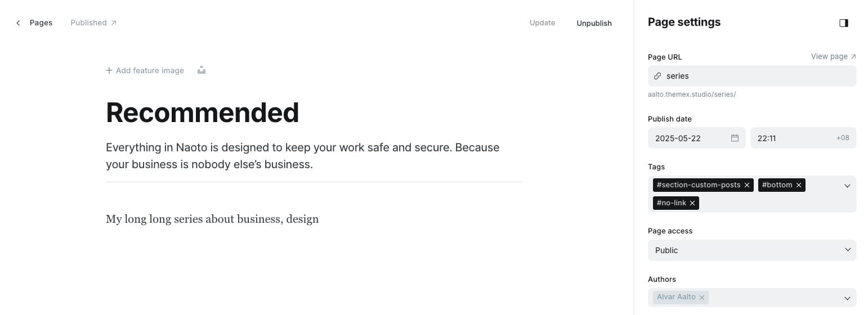This screenshot has height=315, width=868.
Task: Remove the #section-custom-posts tag
Action: click(x=747, y=185)
